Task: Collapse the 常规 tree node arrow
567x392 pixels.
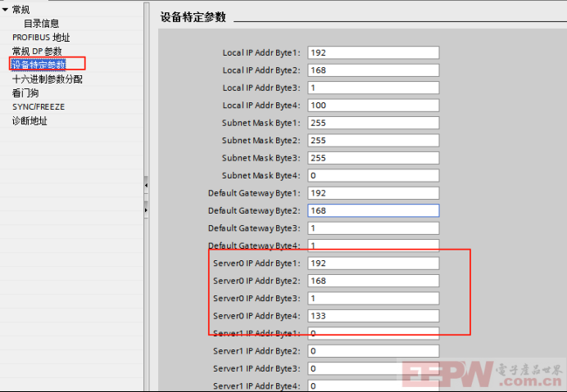Action: click(5, 10)
